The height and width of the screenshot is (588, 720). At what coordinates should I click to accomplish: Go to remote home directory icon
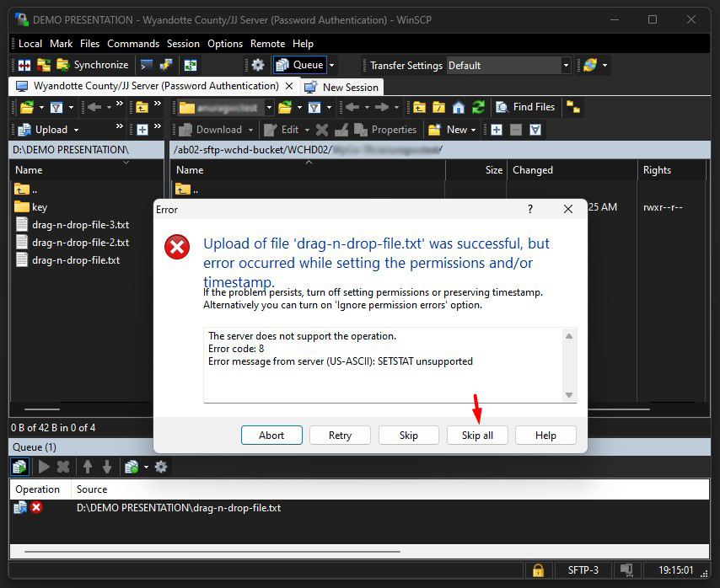point(459,107)
